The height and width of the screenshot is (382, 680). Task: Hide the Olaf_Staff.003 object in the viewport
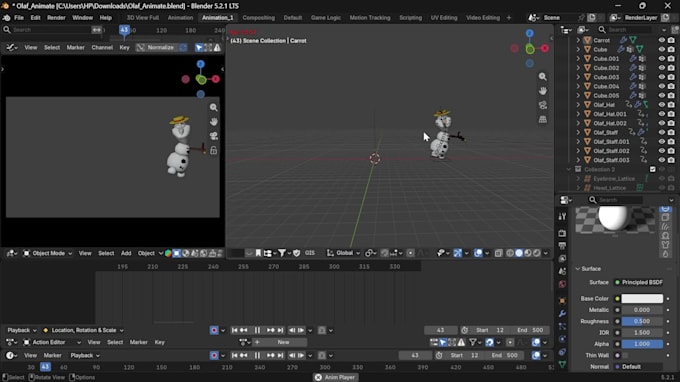pyautogui.click(x=661, y=160)
